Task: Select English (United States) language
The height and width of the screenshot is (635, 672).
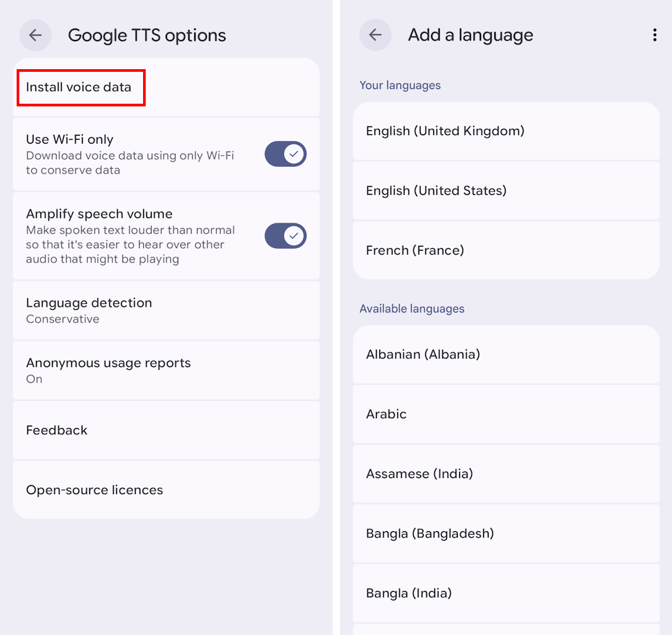Action: click(x=506, y=190)
